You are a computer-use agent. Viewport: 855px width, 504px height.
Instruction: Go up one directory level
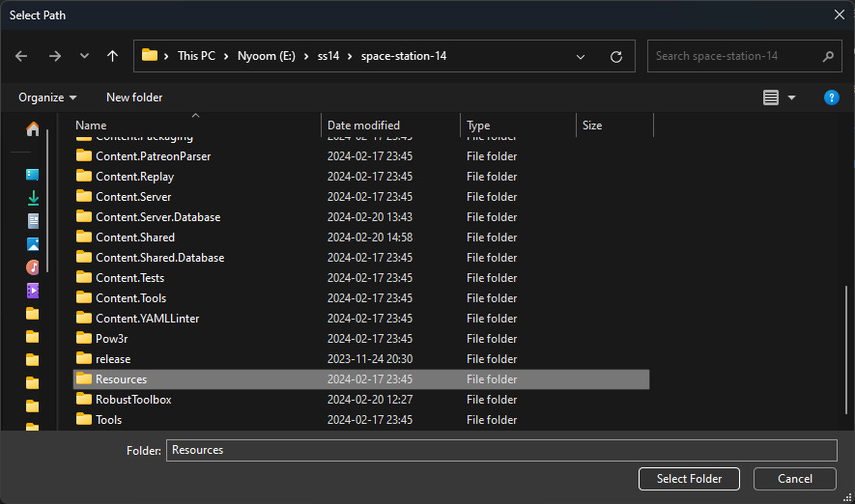click(112, 56)
